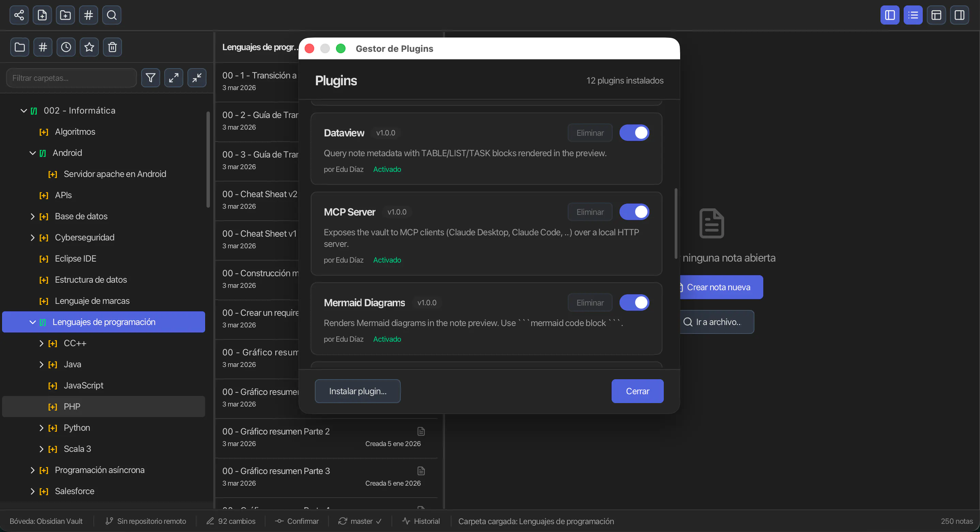Screen dimensions: 980x532
Task: Click Eliminar for the Dataview plugin
Action: (590, 133)
